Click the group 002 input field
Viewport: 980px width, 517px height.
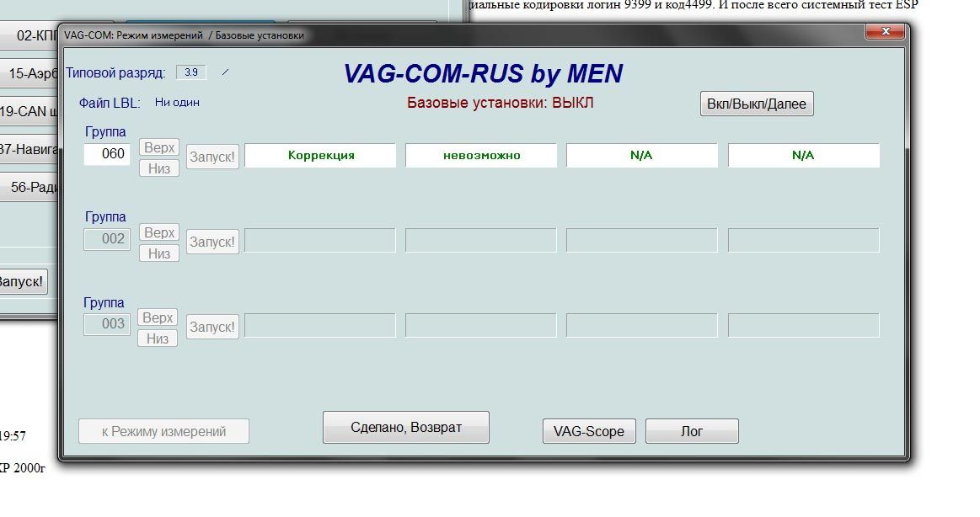(107, 238)
